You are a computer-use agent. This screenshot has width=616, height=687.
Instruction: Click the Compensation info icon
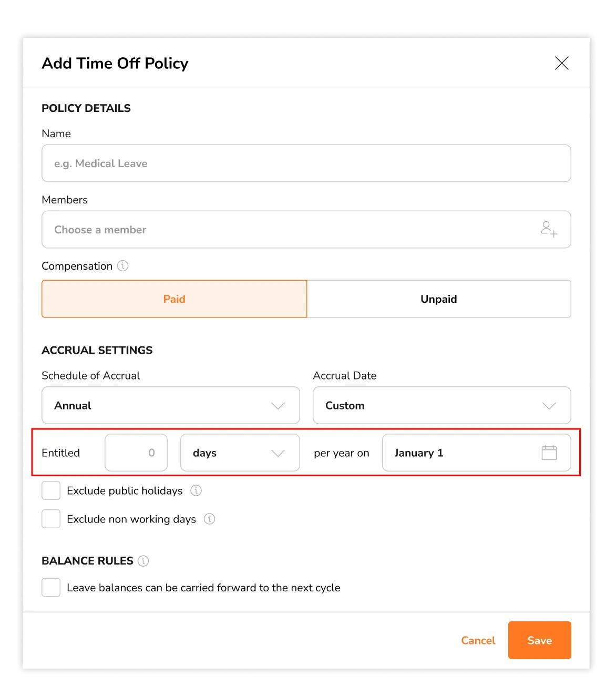pyautogui.click(x=122, y=266)
